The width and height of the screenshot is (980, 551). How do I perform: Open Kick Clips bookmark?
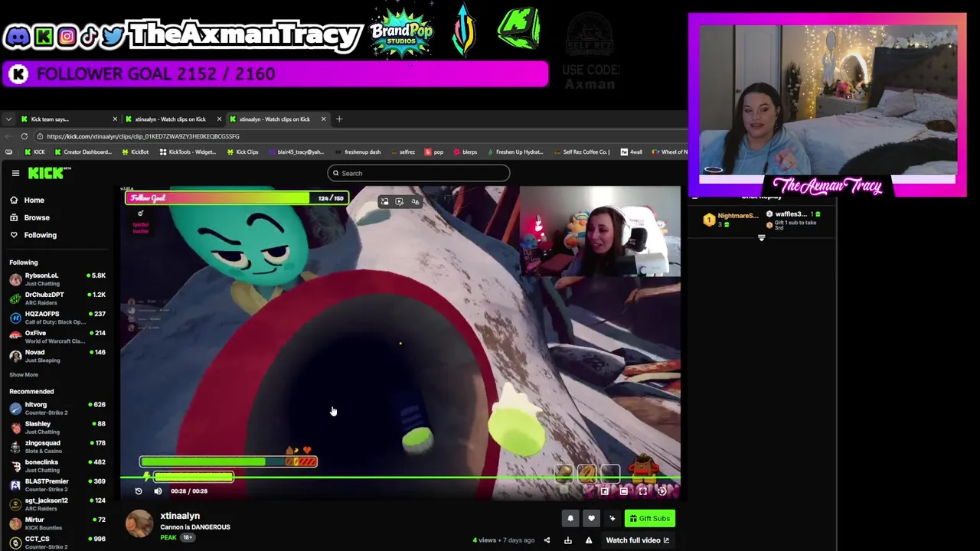pos(243,152)
